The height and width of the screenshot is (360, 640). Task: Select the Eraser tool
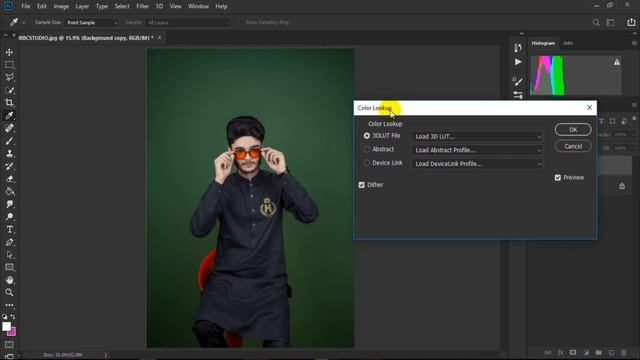click(x=9, y=179)
